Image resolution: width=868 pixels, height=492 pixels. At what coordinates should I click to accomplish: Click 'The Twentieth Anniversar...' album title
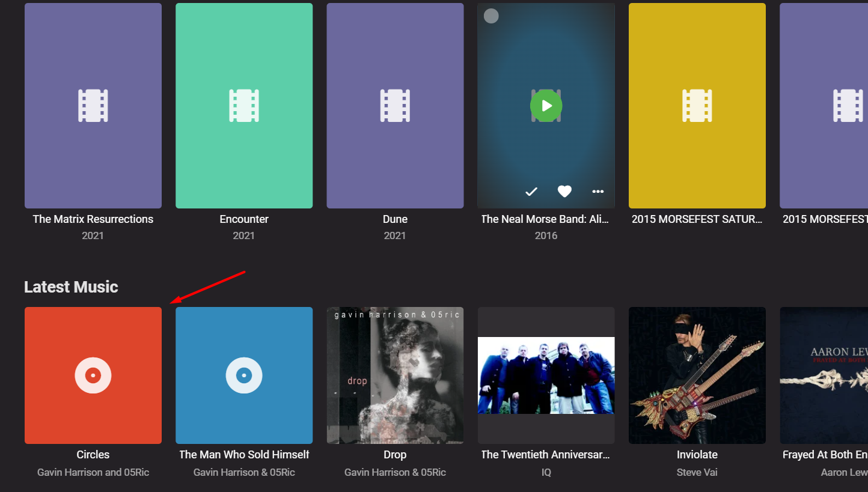[546, 455]
